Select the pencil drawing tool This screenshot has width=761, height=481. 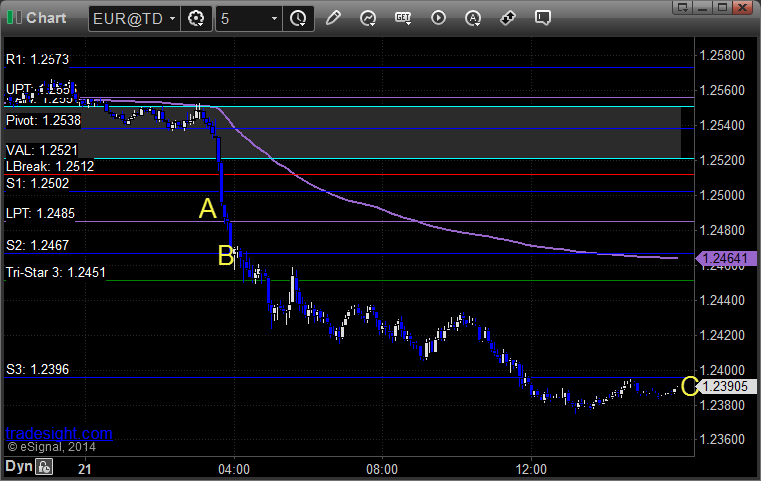tap(333, 18)
